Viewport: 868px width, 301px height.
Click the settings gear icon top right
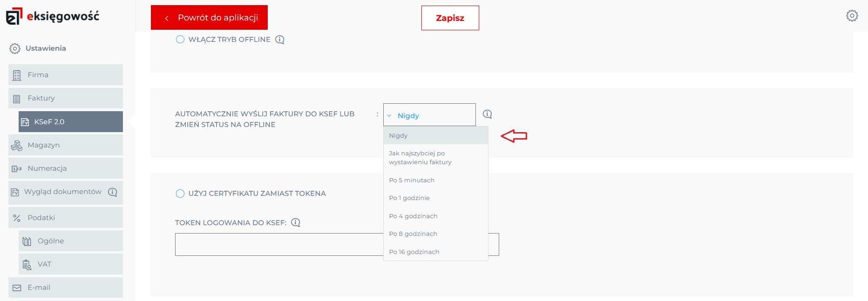[852, 16]
